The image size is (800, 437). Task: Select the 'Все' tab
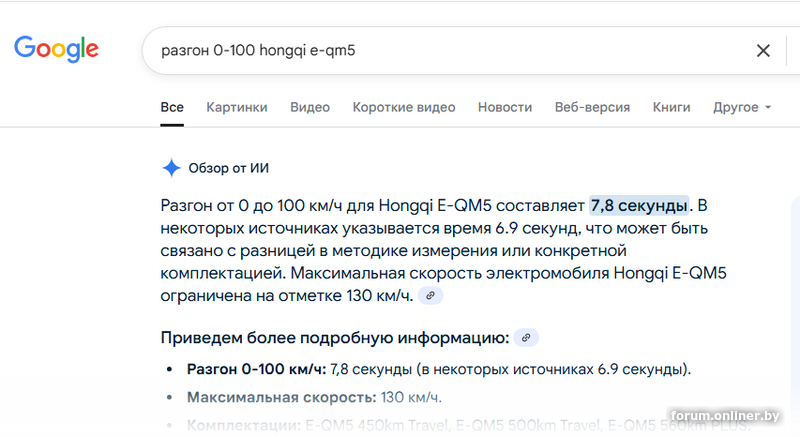pyautogui.click(x=172, y=107)
